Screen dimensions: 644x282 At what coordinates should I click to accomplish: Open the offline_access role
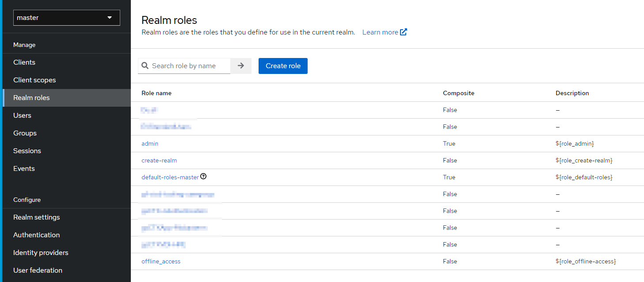tap(161, 261)
